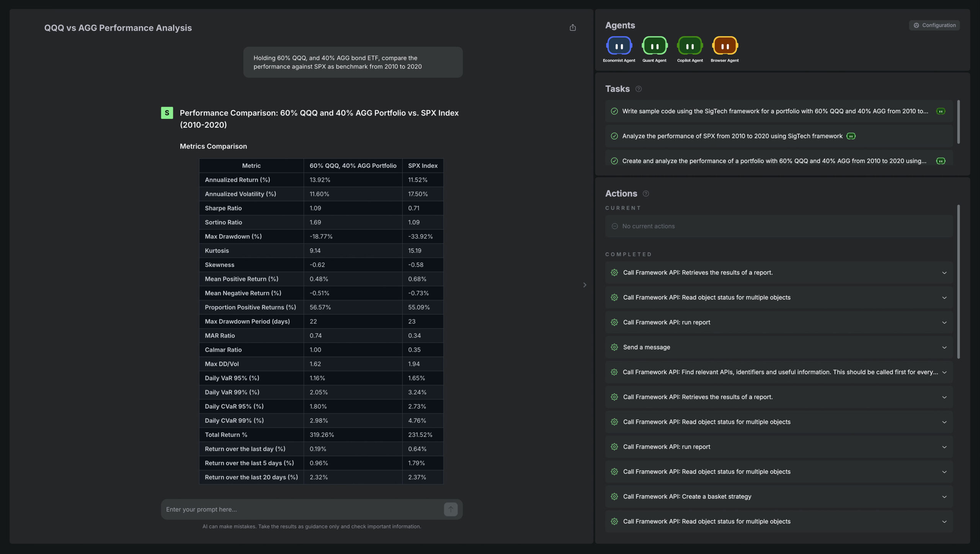980x554 pixels.
Task: Collapse the right panel with the chevron
Action: [x=585, y=285]
